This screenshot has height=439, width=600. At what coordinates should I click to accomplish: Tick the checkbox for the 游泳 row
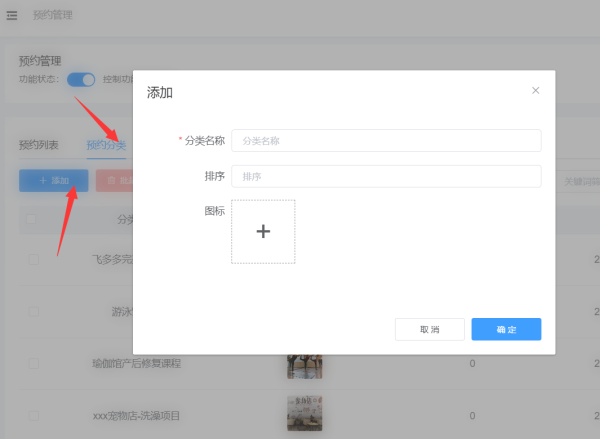34,312
